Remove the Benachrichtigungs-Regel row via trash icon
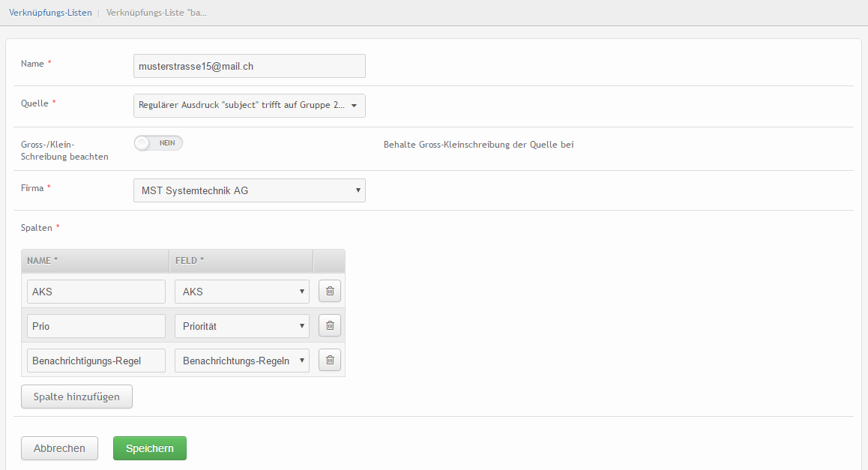The height and width of the screenshot is (470, 868). (x=330, y=360)
